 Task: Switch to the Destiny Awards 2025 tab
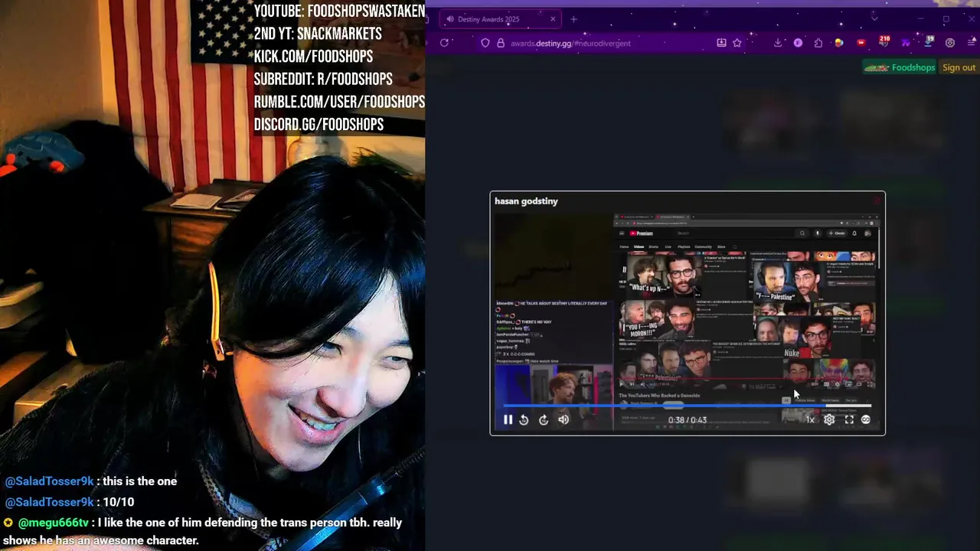[500, 19]
